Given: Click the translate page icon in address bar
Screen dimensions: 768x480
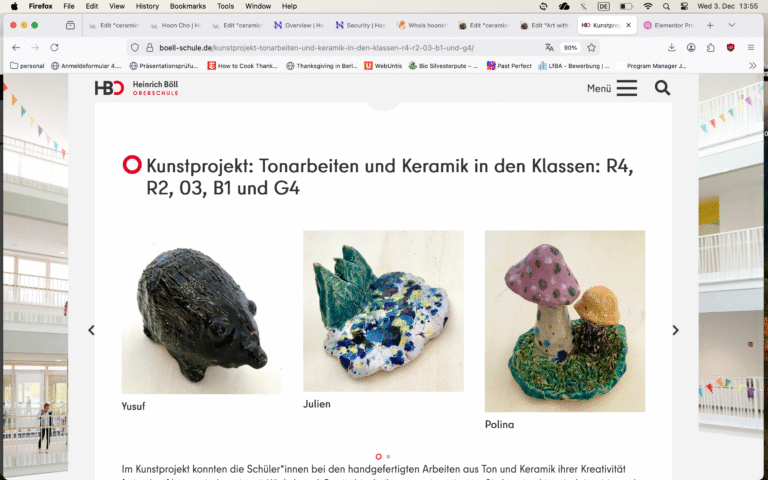Looking at the screenshot, I should tap(549, 48).
